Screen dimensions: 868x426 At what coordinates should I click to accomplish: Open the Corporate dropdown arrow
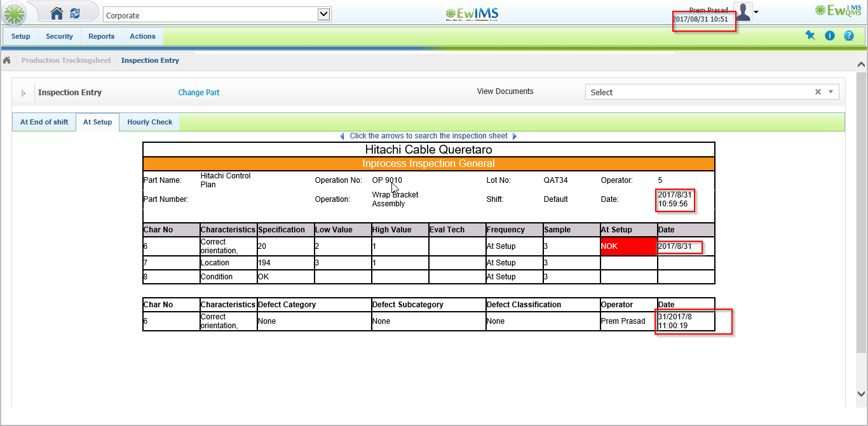click(x=323, y=14)
